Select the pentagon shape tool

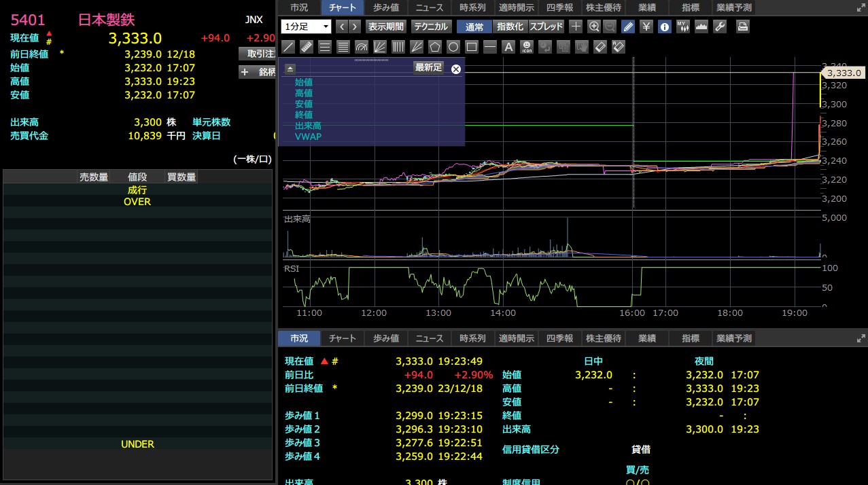(x=435, y=47)
